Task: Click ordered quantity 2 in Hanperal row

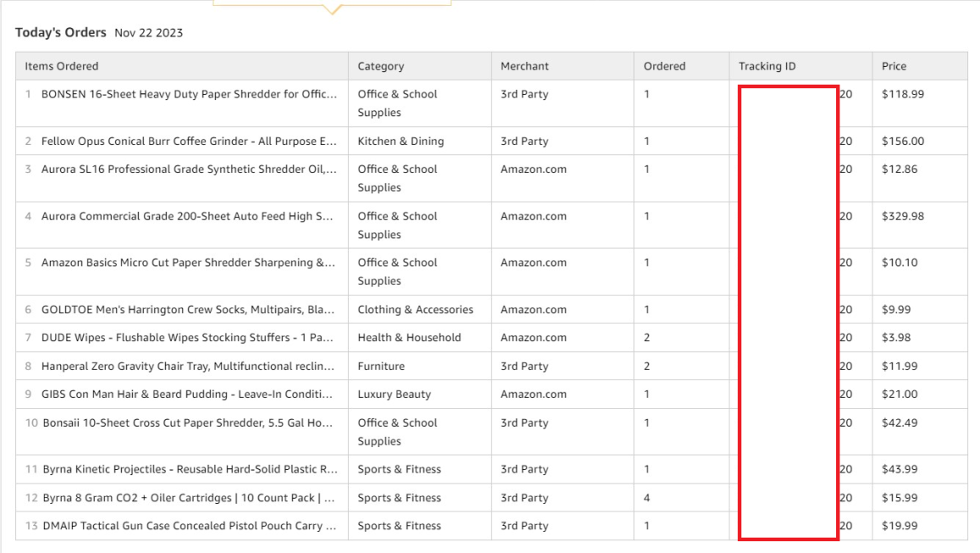Action: tap(647, 367)
